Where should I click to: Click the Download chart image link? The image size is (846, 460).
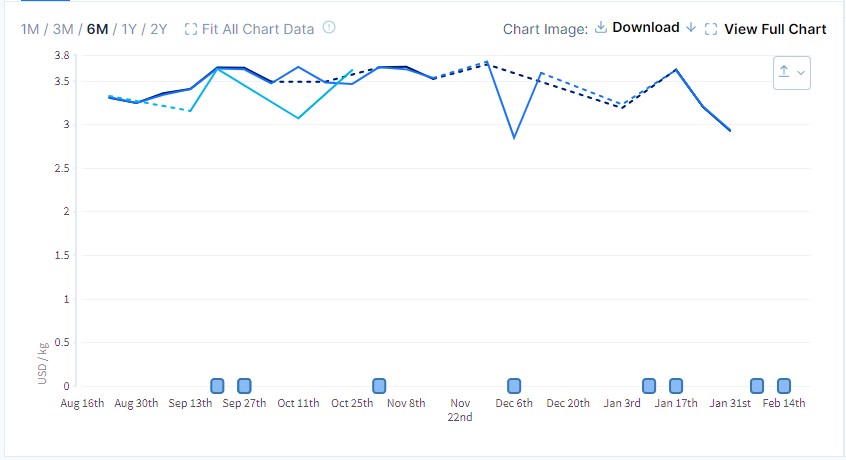pyautogui.click(x=645, y=28)
